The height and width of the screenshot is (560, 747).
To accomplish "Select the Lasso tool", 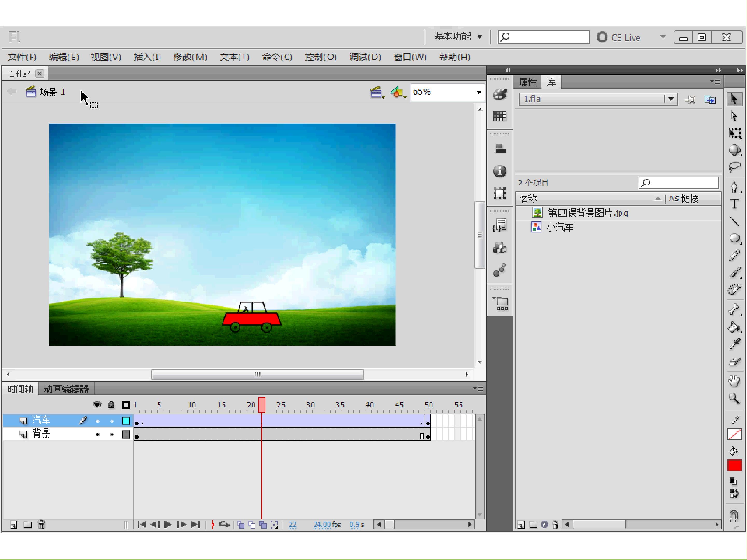I will [x=734, y=167].
